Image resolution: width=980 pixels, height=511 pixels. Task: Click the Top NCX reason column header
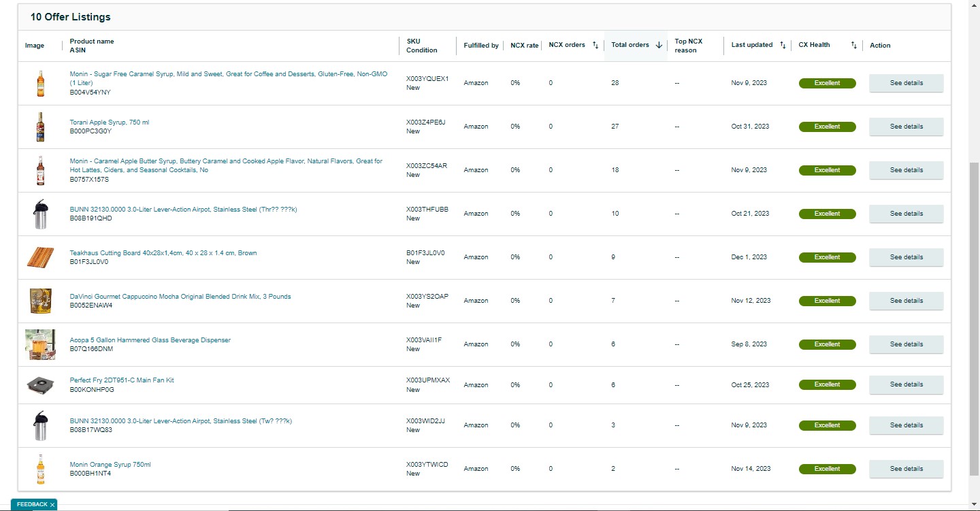(x=689, y=46)
